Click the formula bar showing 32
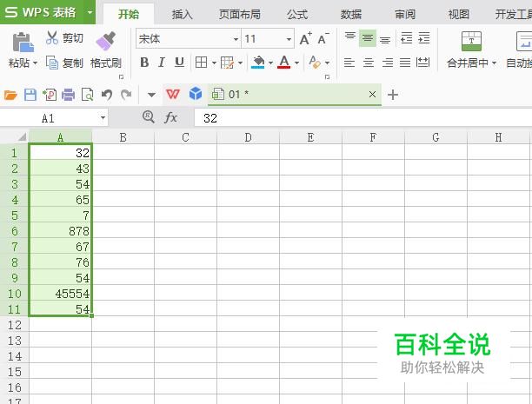This screenshot has width=532, height=404. click(x=363, y=118)
